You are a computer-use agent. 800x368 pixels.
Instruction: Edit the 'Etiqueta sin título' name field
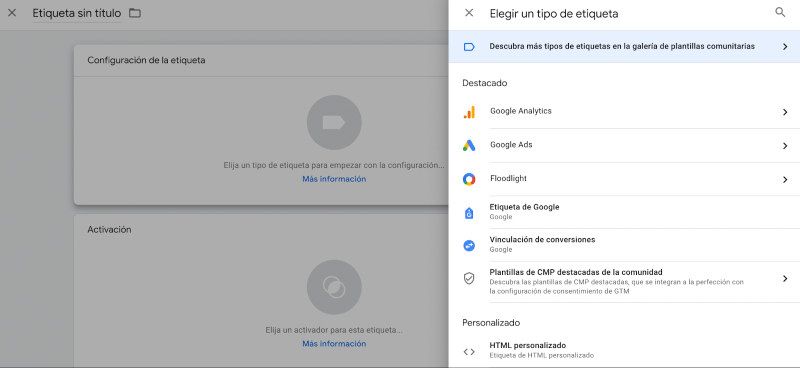(77, 14)
